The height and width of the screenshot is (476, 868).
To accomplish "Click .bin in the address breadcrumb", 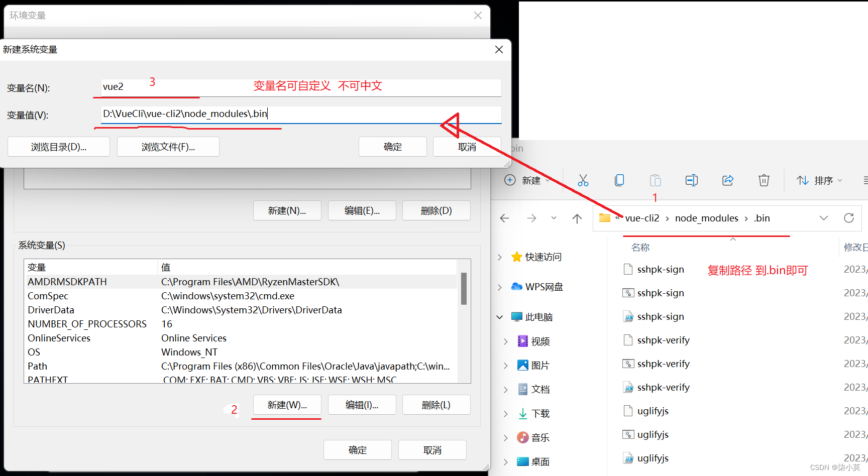I will tap(762, 218).
